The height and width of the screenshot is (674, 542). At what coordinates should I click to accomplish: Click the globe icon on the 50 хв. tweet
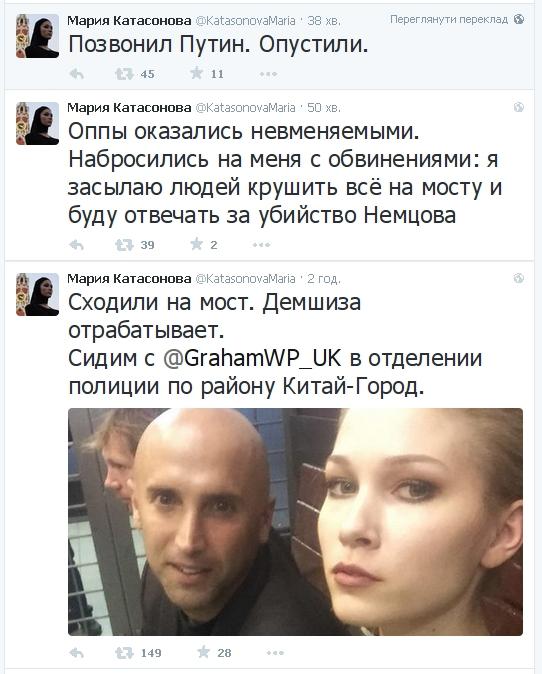519,107
